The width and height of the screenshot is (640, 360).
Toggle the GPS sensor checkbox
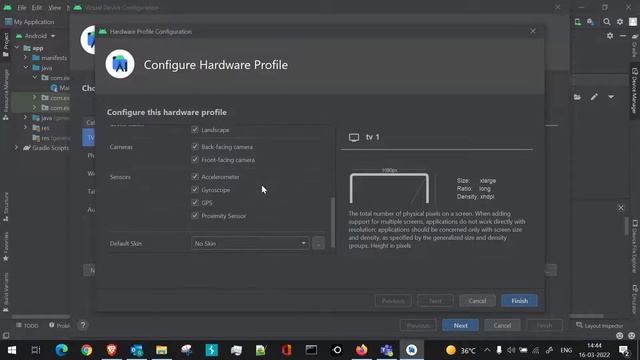[195, 202]
